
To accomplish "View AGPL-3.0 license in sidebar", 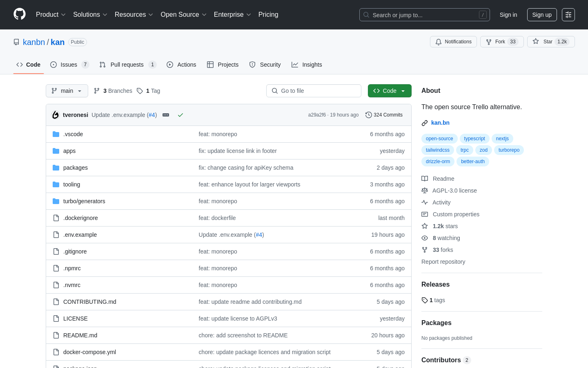I will coord(449,191).
